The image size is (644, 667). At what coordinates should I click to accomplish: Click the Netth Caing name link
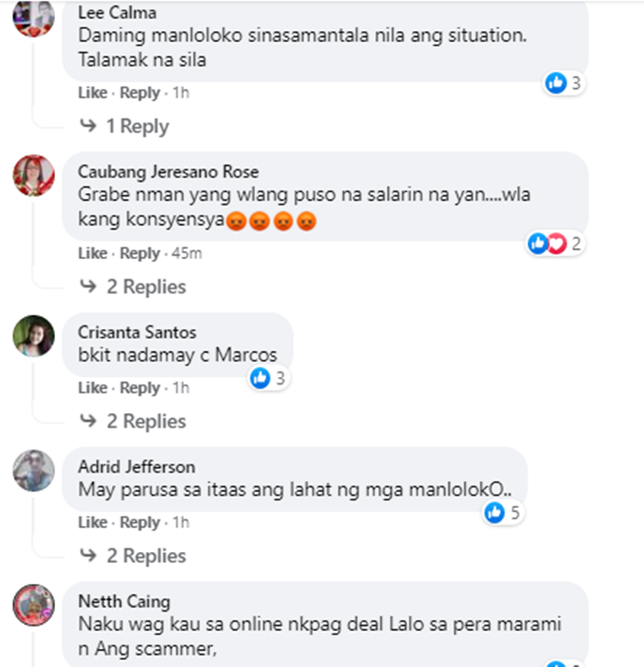pyautogui.click(x=125, y=601)
